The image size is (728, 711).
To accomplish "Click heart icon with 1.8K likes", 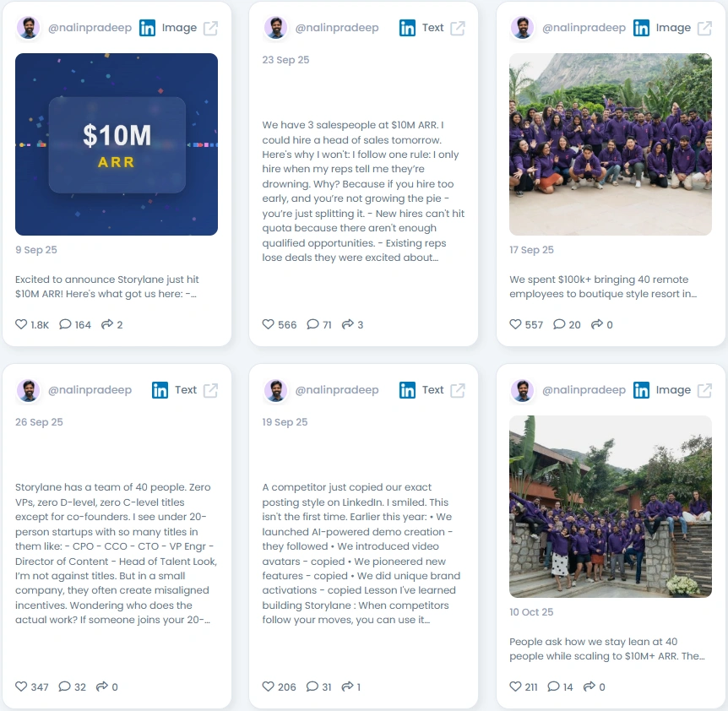I will tap(21, 324).
